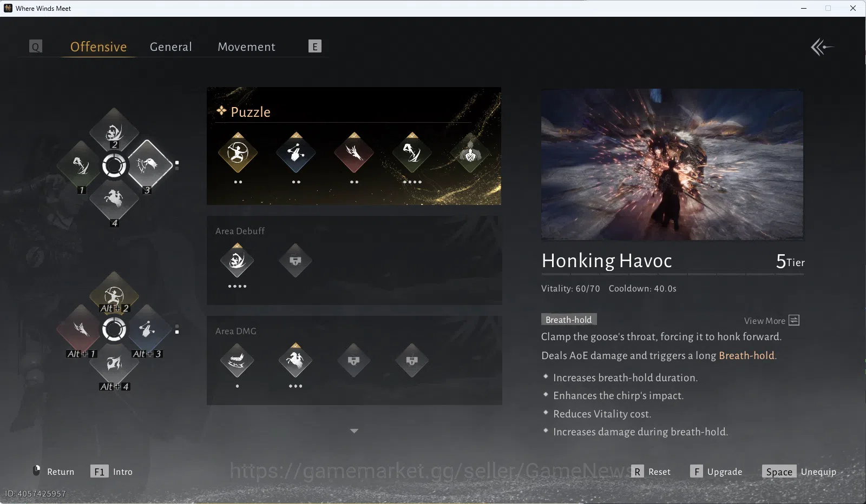Click the ID: 4057425957 text
The height and width of the screenshot is (504, 866).
click(36, 494)
